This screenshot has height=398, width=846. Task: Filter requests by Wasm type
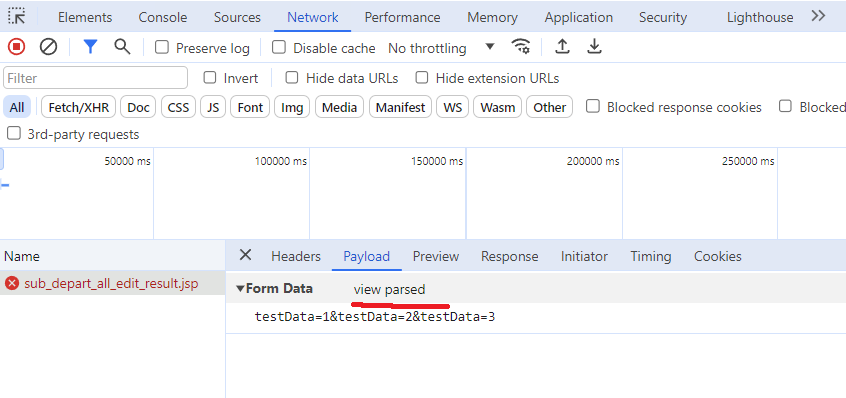[x=497, y=107]
